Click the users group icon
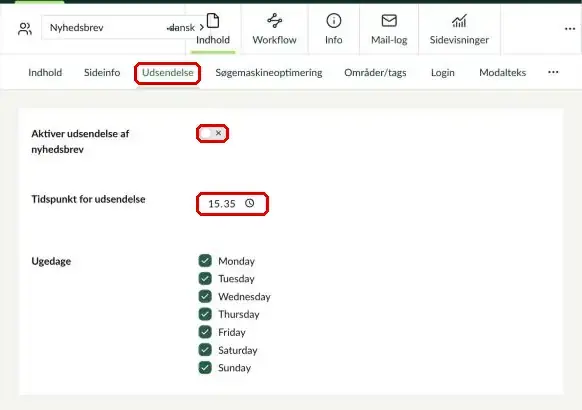This screenshot has height=410, width=582. pyautogui.click(x=25, y=29)
